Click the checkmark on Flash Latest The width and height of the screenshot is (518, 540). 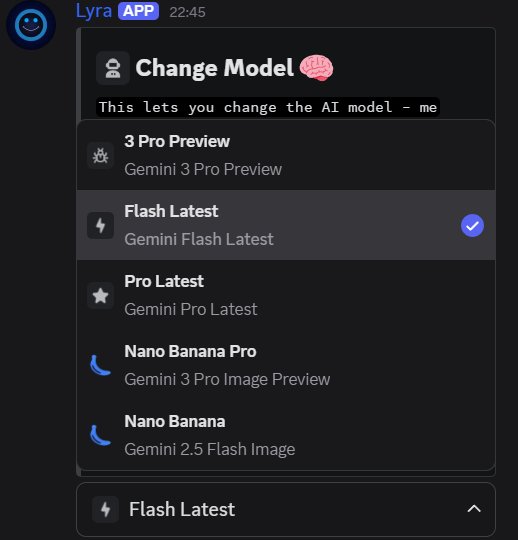pos(472,226)
